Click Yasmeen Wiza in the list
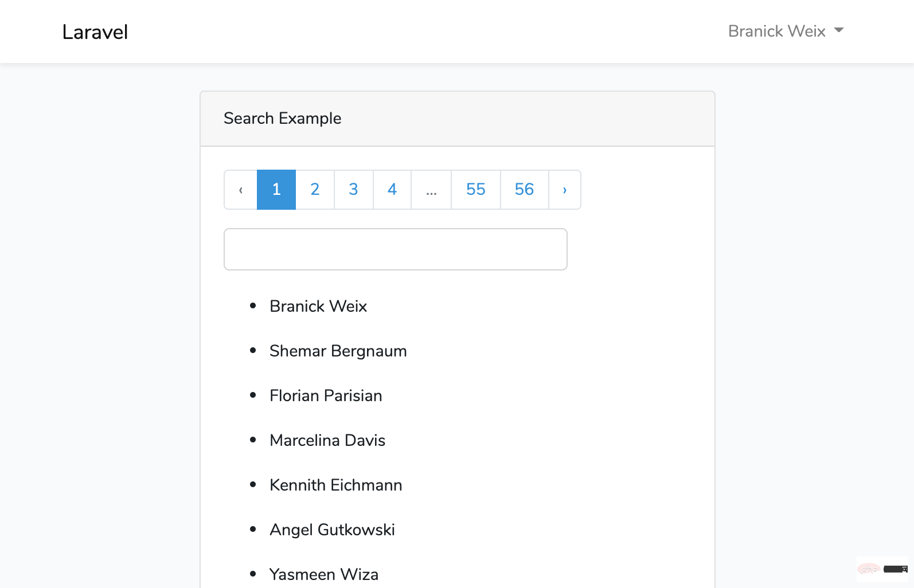 pos(324,574)
